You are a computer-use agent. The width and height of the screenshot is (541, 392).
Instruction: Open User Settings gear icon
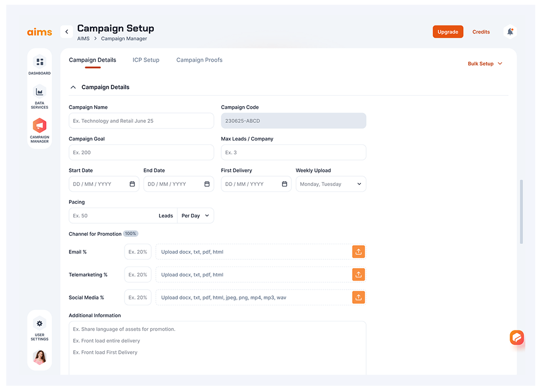[x=39, y=323]
